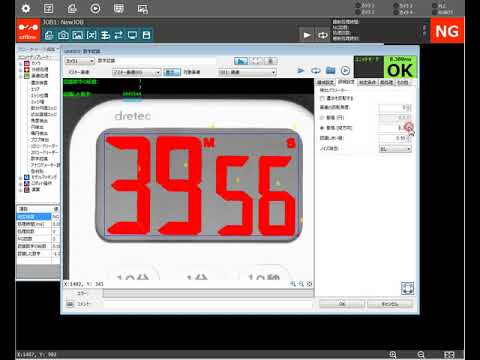This screenshot has height=360, width=480.
Task: Click the green OK result panel
Action: point(400,67)
